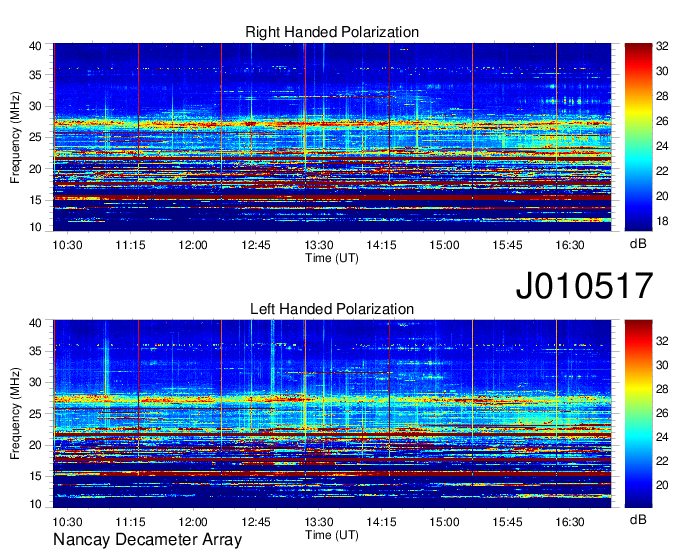Click the 12:45 time tick of Left Handed plot
Image resolution: width=680 pixels, height=552 pixels.
coord(256,522)
